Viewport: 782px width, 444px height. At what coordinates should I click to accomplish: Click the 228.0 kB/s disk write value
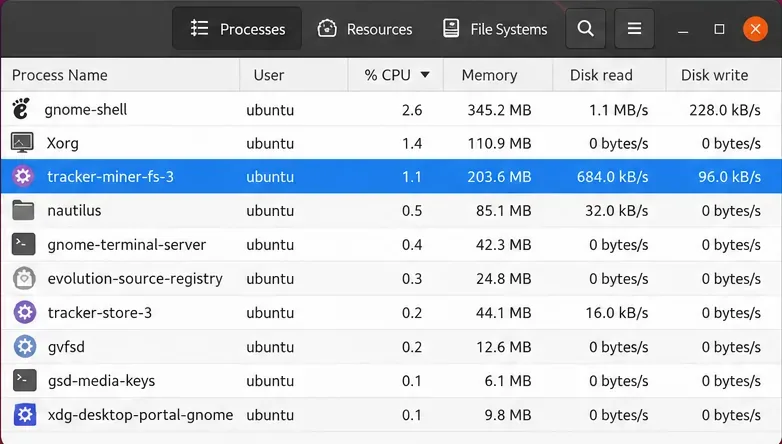(x=725, y=110)
